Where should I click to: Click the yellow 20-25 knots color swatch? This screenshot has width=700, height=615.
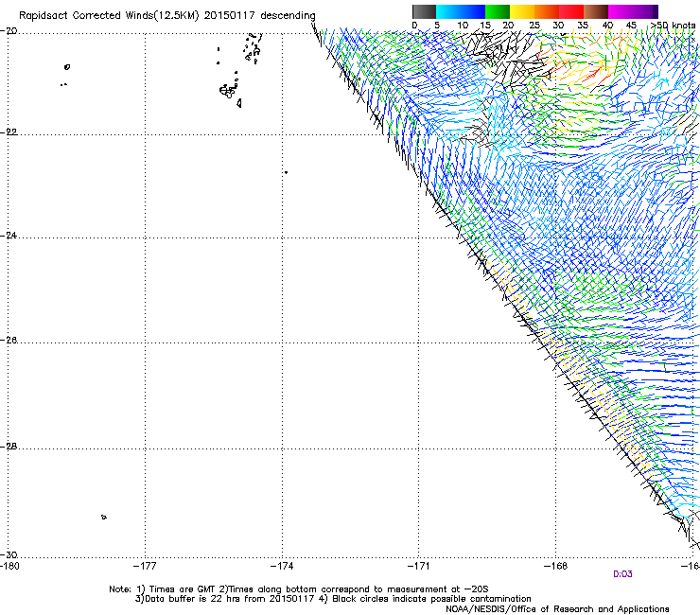[522, 11]
